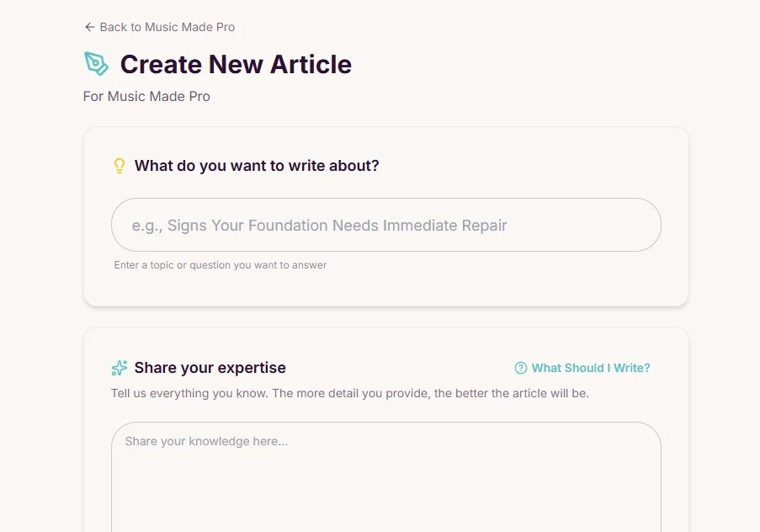This screenshot has width=760, height=532.
Task: Click the left-pointing arrow before Back text
Action: tap(88, 27)
